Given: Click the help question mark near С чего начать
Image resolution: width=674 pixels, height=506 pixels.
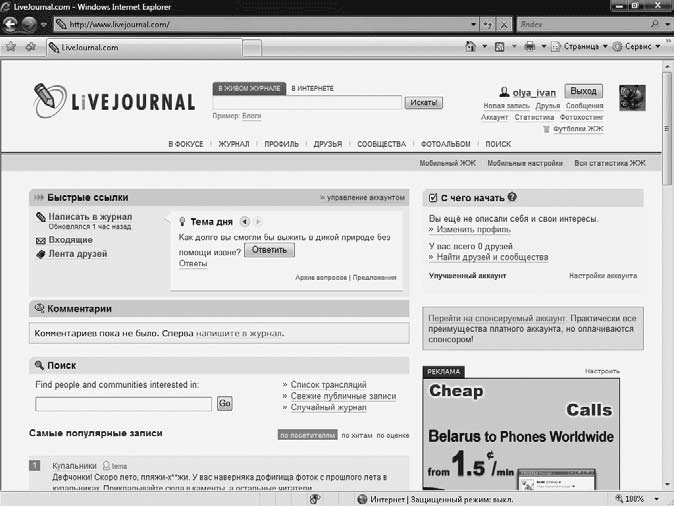Looking at the screenshot, I should click(512, 197).
